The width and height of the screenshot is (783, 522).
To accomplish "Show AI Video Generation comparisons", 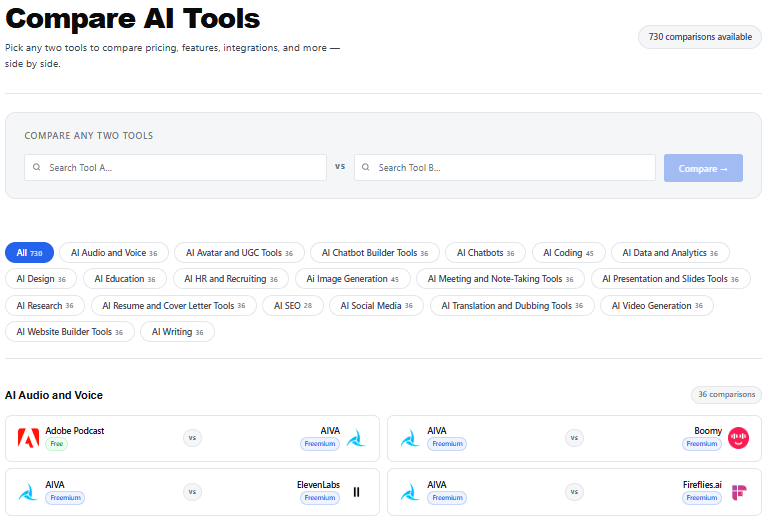I will [657, 306].
